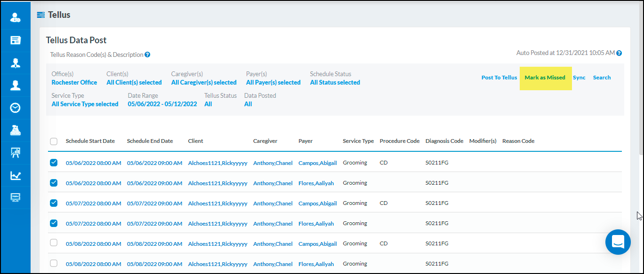The image size is (644, 274).
Task: Select the analytics line graph sidebar icon
Action: pyautogui.click(x=16, y=175)
